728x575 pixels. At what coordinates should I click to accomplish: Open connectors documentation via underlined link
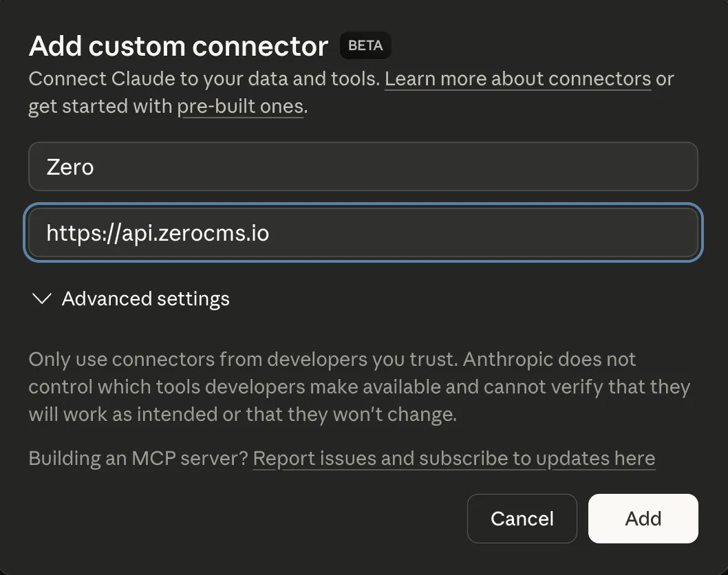[x=518, y=78]
